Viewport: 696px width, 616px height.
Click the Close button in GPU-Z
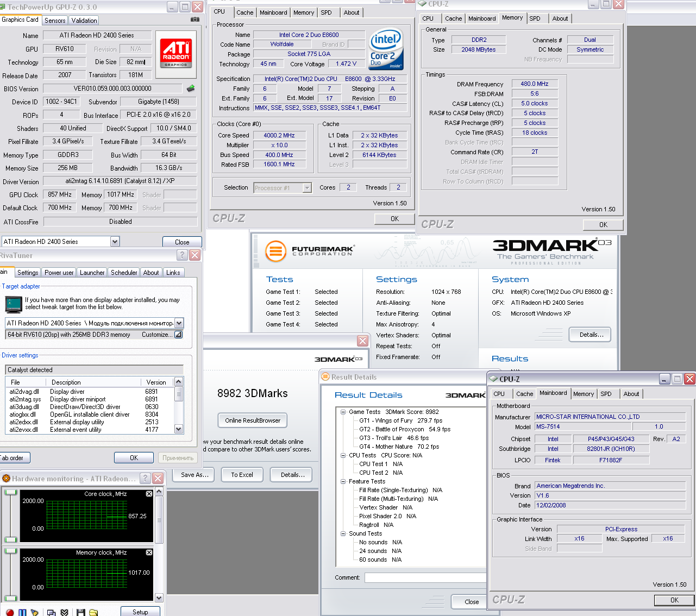tap(182, 242)
